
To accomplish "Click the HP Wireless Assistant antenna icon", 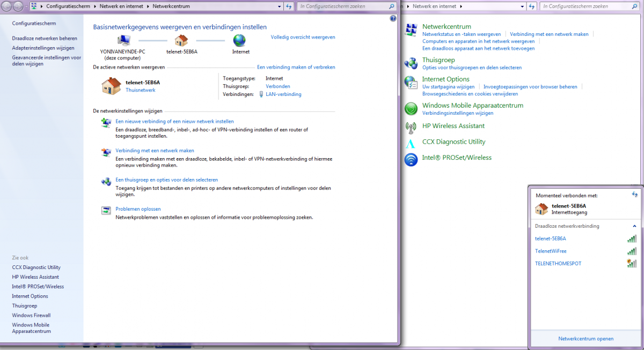I will coord(411,128).
